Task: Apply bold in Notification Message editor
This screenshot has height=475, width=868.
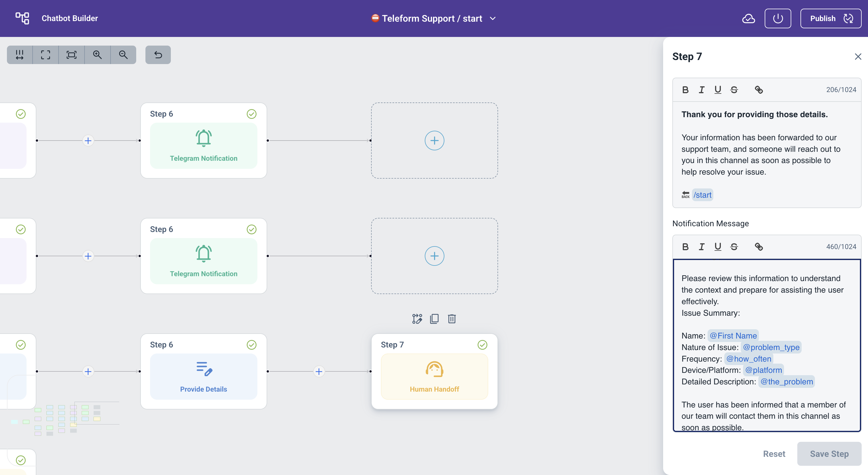Action: 685,247
